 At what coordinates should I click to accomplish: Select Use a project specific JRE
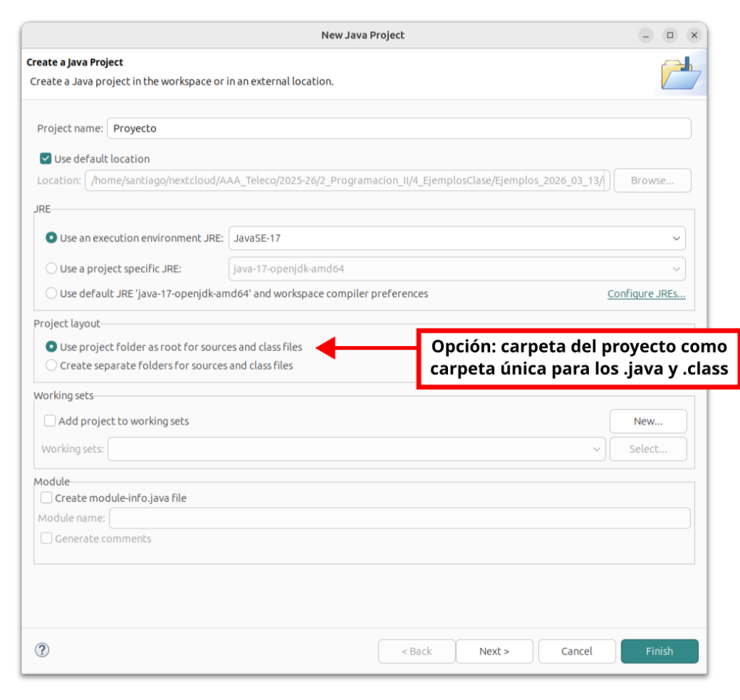pos(51,269)
